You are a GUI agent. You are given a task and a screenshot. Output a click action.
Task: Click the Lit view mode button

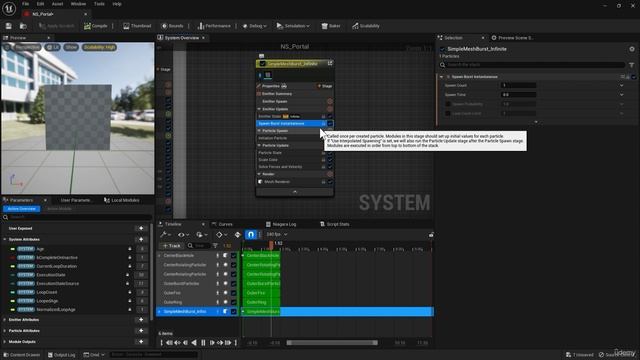[52, 47]
